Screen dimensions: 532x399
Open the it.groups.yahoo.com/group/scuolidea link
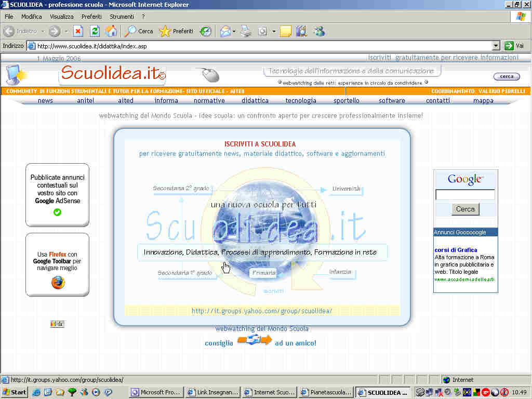tap(262, 311)
